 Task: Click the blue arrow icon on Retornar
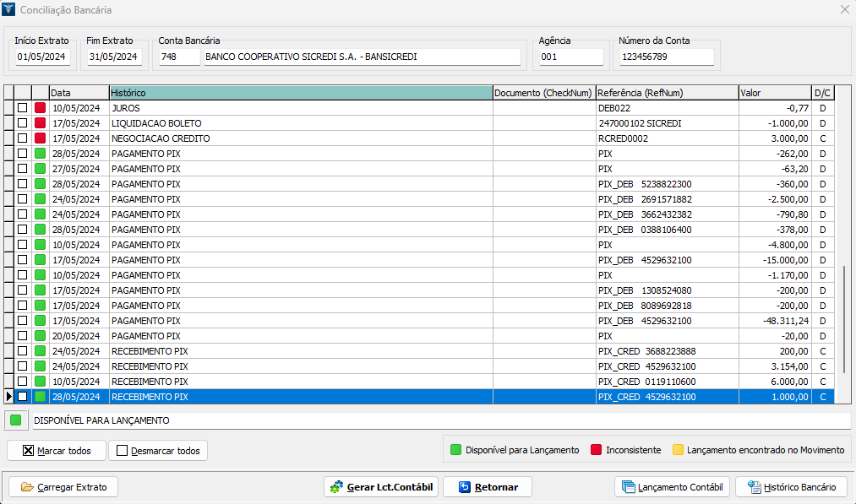tap(464, 487)
